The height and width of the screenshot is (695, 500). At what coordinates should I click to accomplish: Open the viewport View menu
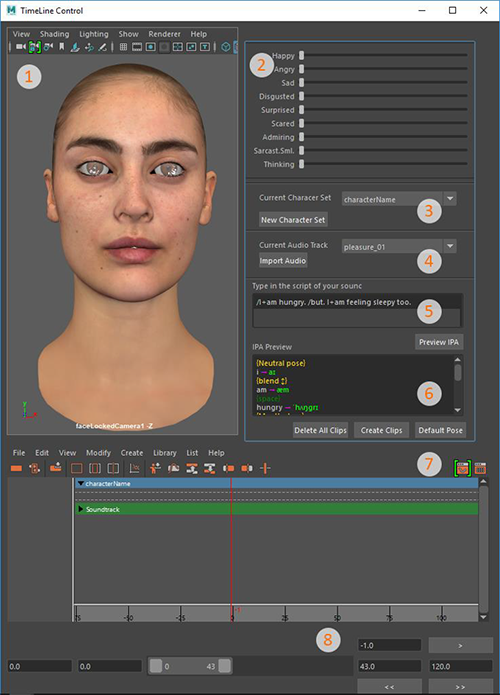21,34
